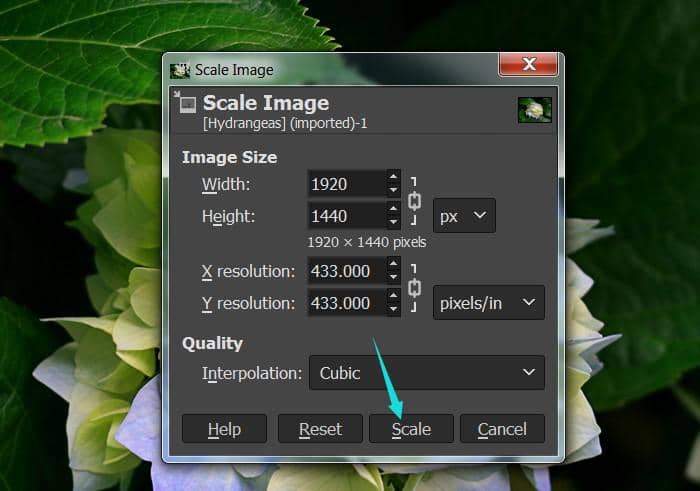The height and width of the screenshot is (491, 700).
Task: Toggle the X/Y resolution chain link
Action: point(414,288)
